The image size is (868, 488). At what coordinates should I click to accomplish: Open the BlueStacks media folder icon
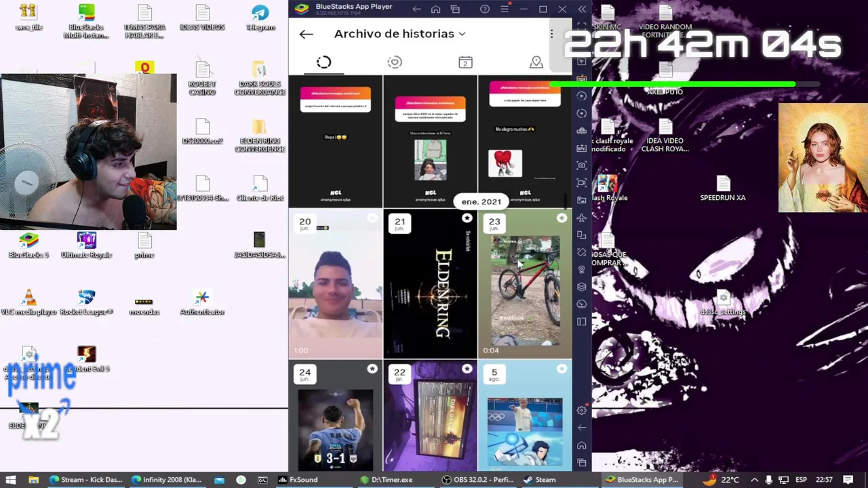(x=582, y=201)
